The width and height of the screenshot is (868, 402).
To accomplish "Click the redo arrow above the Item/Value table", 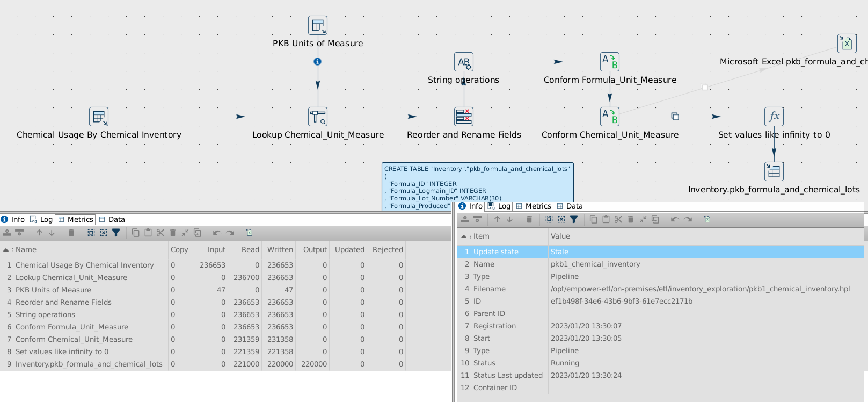I will pyautogui.click(x=688, y=219).
